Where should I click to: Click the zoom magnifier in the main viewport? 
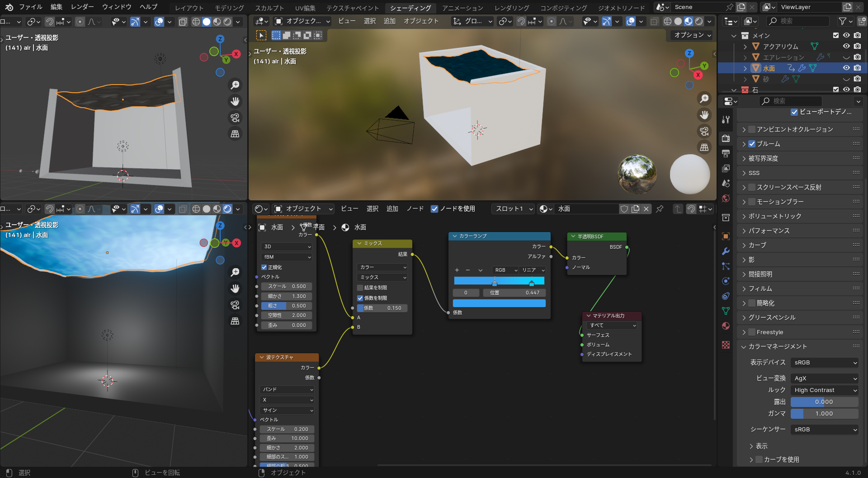pyautogui.click(x=704, y=98)
